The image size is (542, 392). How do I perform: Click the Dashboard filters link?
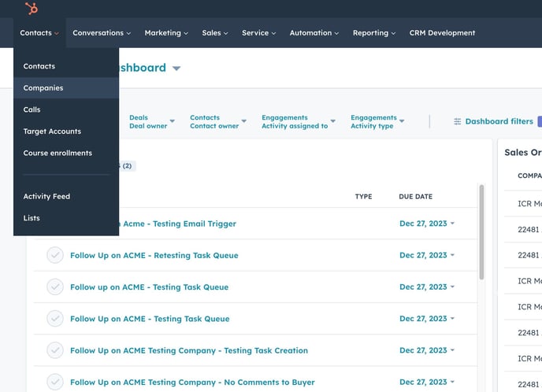coord(499,121)
